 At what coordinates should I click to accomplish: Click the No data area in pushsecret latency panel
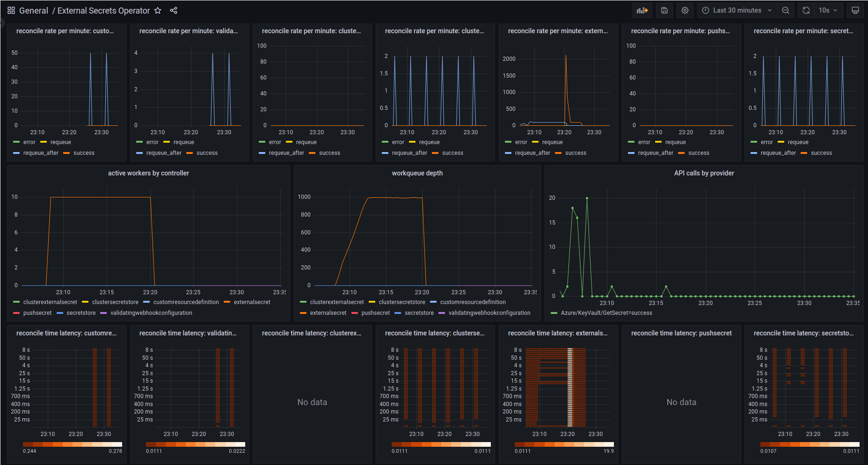(x=681, y=402)
